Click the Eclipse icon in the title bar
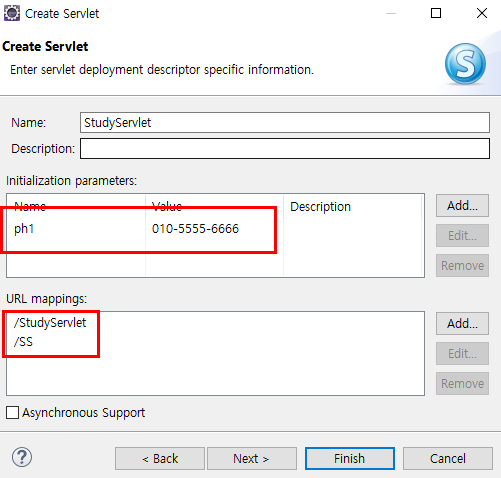501x478 pixels. 12,13
